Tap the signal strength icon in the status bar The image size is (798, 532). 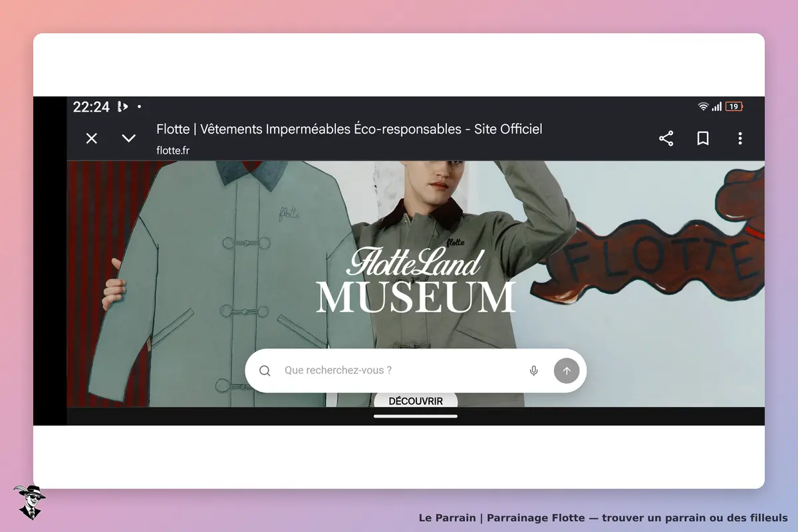tap(717, 106)
